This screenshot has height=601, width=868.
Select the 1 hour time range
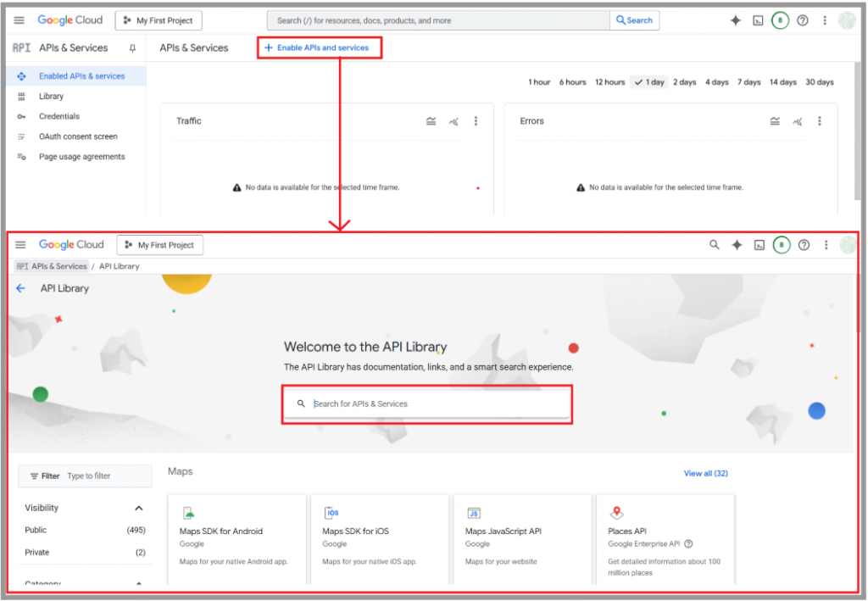[x=538, y=82]
